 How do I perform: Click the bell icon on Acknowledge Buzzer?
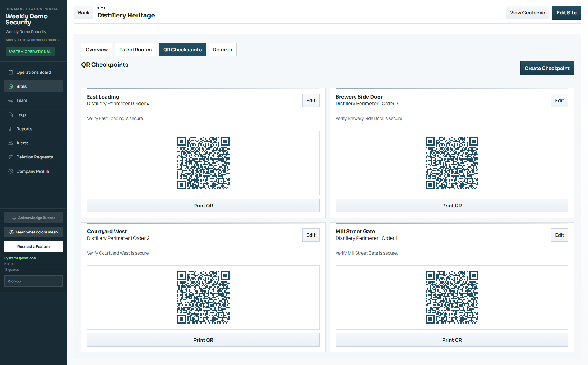pos(14,218)
